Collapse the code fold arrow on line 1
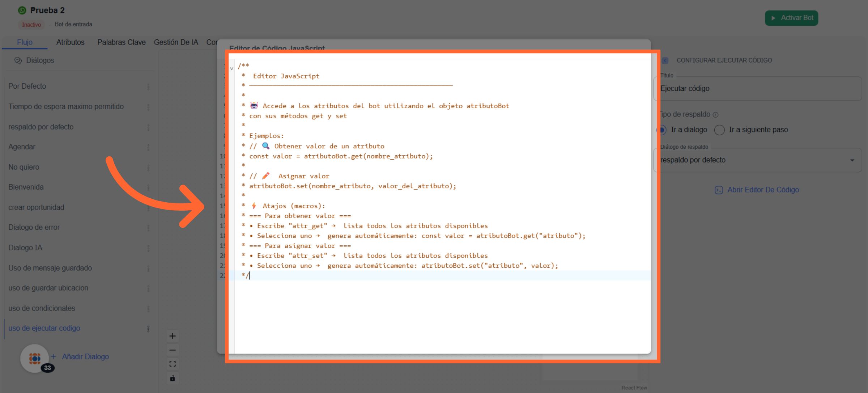 [231, 68]
